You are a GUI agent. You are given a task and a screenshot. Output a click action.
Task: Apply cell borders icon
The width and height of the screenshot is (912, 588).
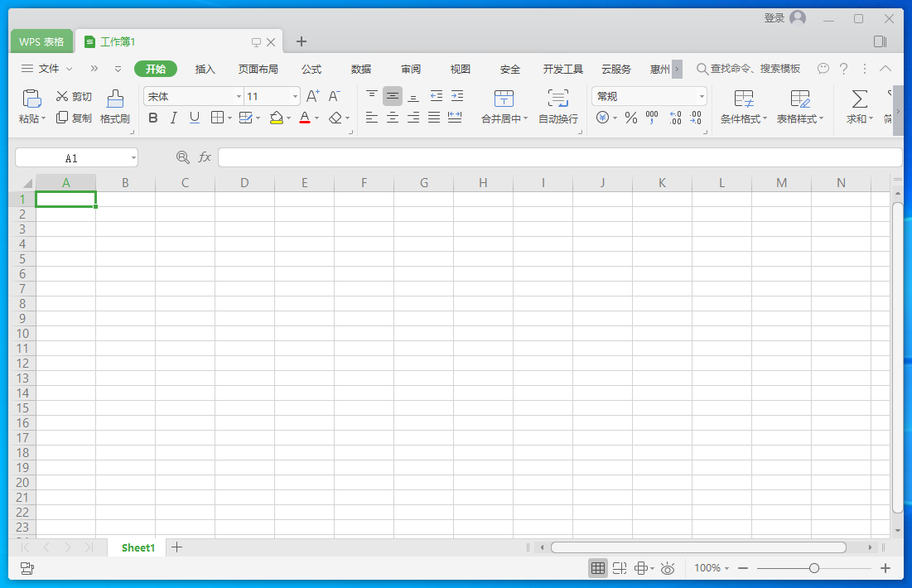tap(218, 118)
